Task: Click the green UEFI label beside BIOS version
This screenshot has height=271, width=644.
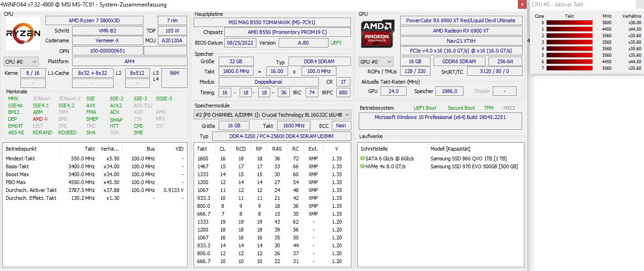Action: pos(336,43)
